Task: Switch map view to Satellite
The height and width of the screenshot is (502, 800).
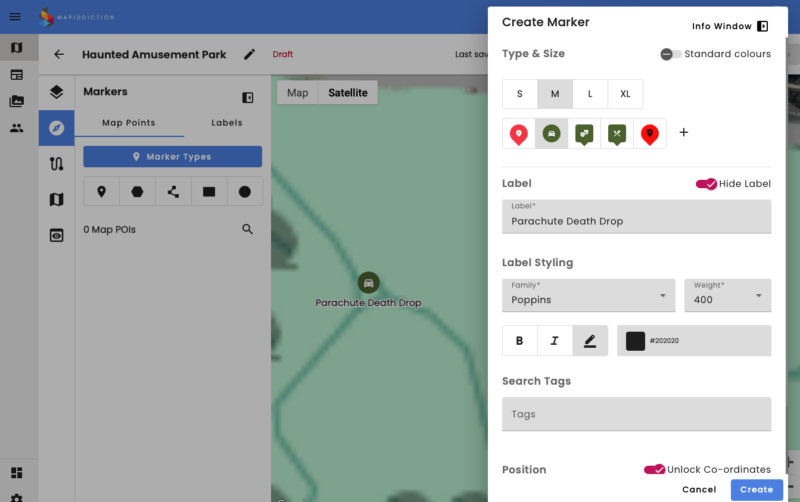Action: 347,93
